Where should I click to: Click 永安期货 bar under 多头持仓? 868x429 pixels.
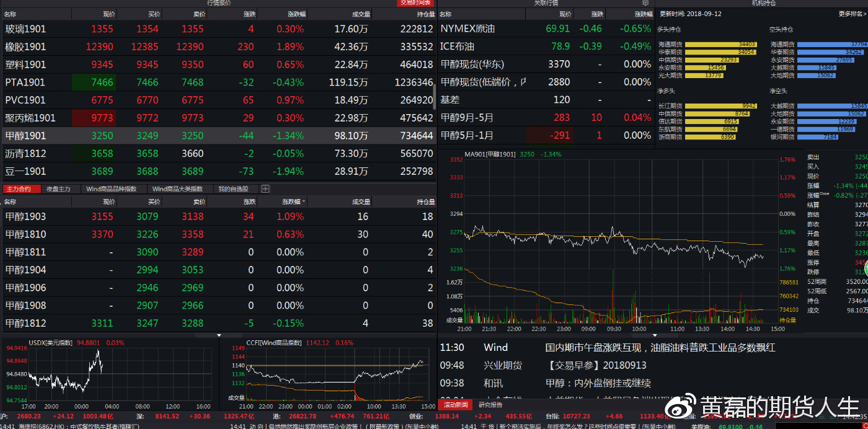(704, 68)
